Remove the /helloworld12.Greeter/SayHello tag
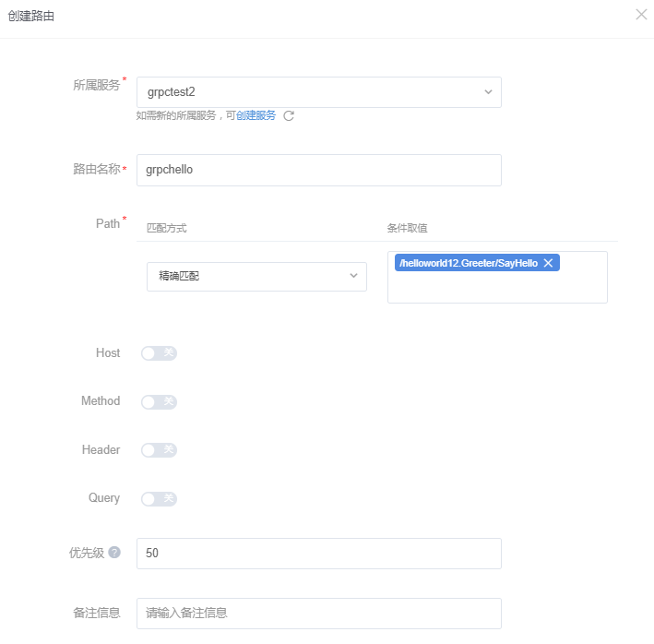654x644 pixels. click(x=548, y=263)
